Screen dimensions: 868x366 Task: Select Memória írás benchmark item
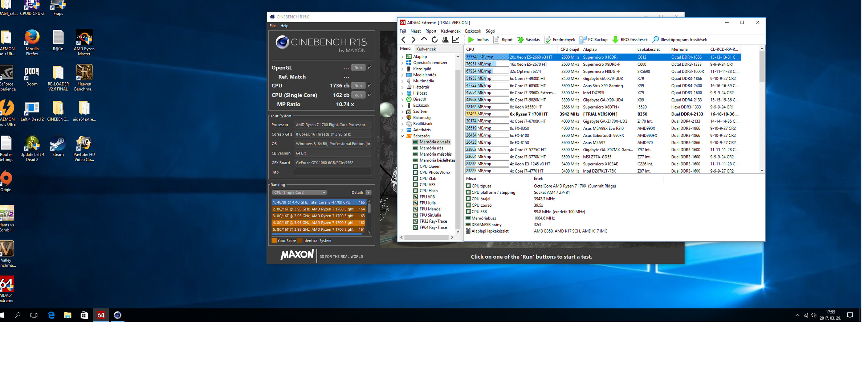tap(431, 148)
